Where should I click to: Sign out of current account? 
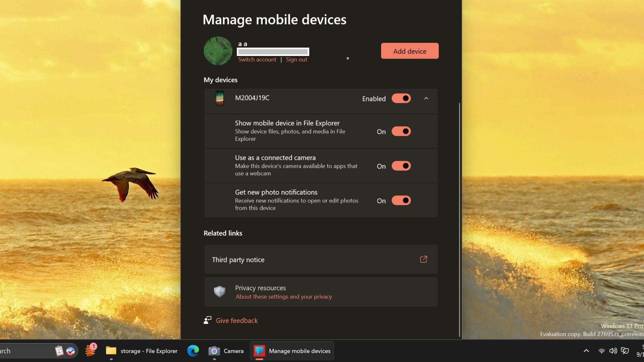pos(297,59)
